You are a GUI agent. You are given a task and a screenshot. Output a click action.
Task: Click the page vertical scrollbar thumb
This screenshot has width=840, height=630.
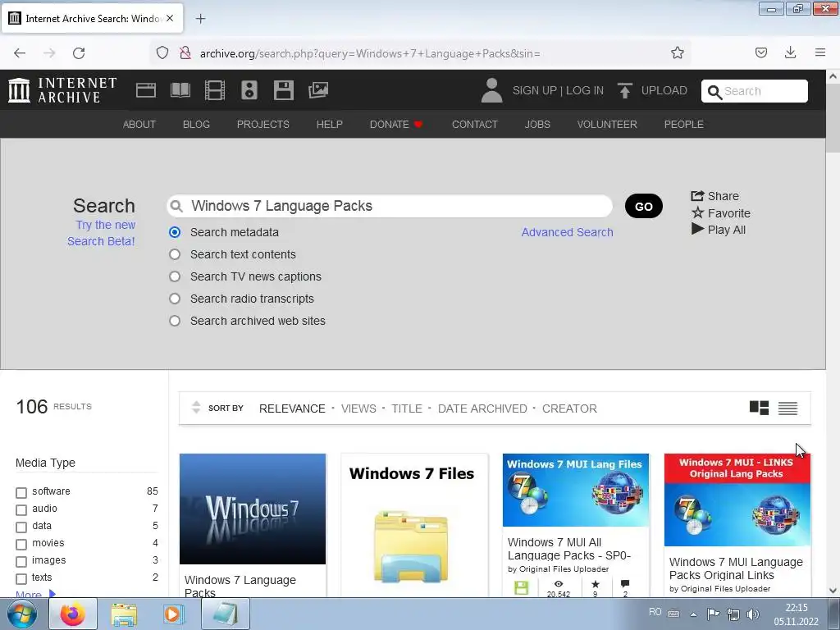click(x=833, y=118)
